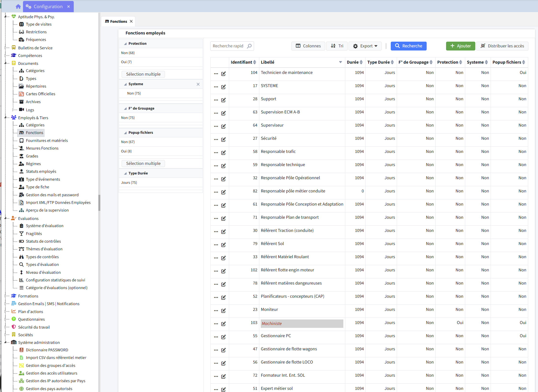Open the Export dropdown arrow
This screenshot has height=392, width=538.
[x=376, y=46]
